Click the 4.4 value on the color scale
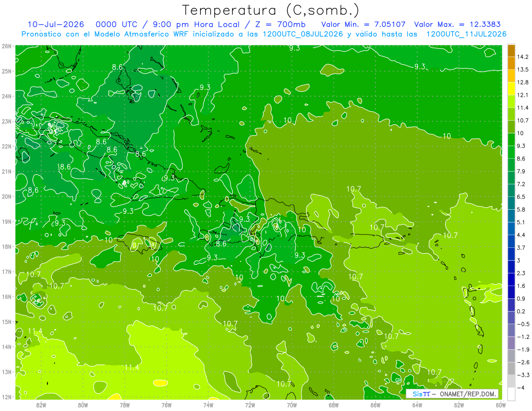The image size is (532, 411). click(x=521, y=235)
